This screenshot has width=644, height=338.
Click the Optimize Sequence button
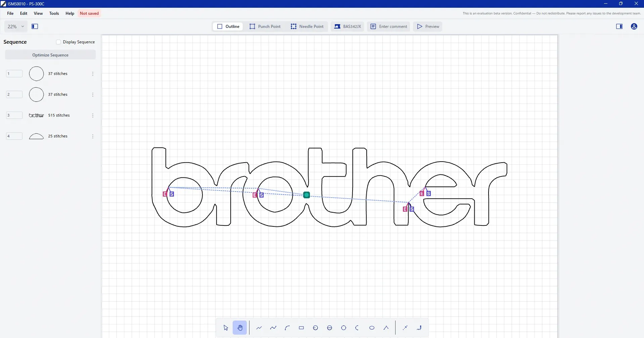click(50, 55)
